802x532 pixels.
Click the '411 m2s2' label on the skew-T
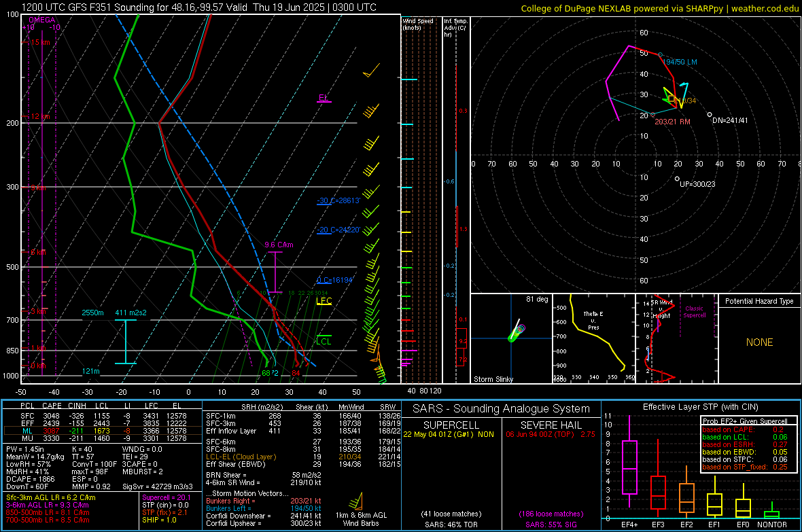130,313
